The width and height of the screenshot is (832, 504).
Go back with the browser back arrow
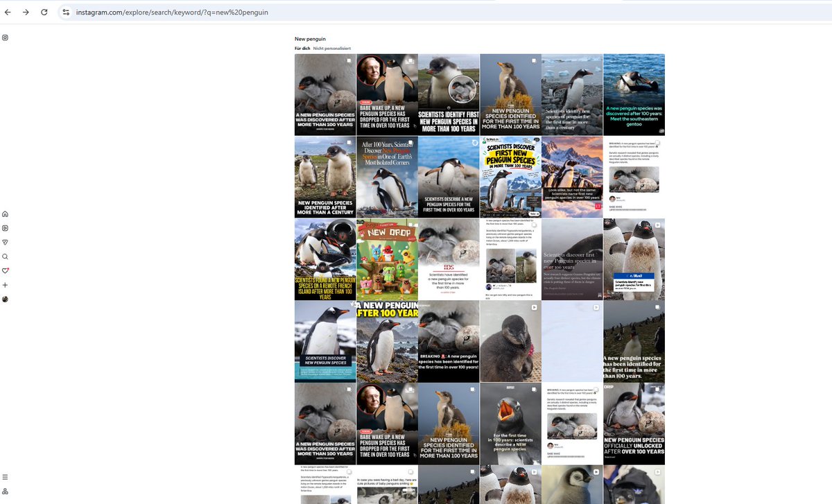pos(8,12)
